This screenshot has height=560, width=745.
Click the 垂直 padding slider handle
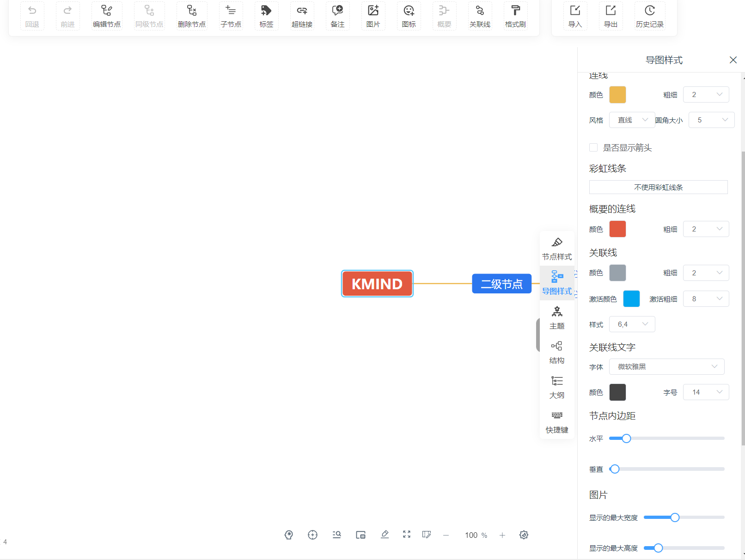(x=615, y=469)
